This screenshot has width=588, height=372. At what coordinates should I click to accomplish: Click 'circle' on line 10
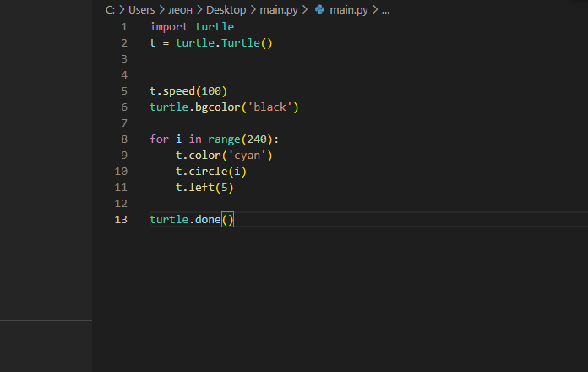click(208, 172)
